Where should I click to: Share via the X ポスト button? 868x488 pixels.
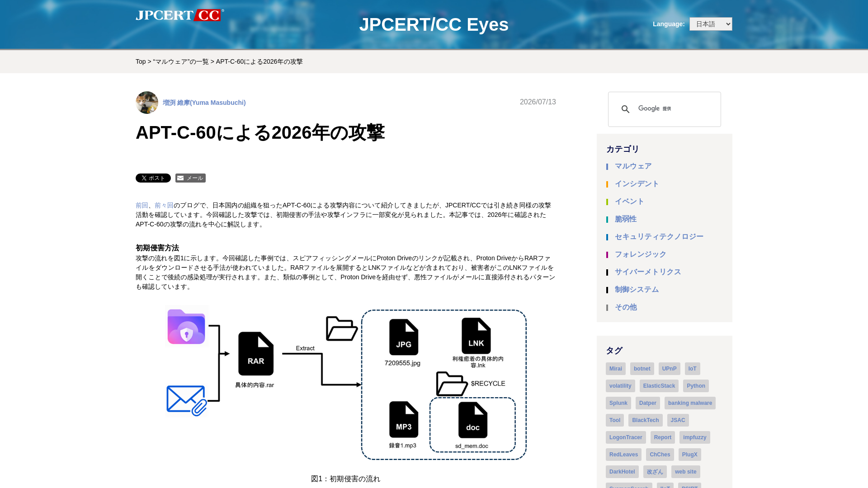click(x=153, y=178)
